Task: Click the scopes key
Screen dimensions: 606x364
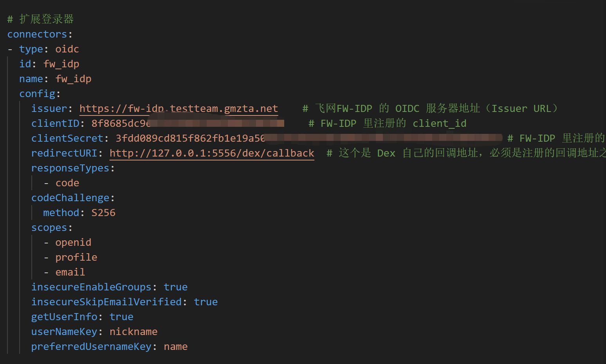Action: [x=49, y=227]
